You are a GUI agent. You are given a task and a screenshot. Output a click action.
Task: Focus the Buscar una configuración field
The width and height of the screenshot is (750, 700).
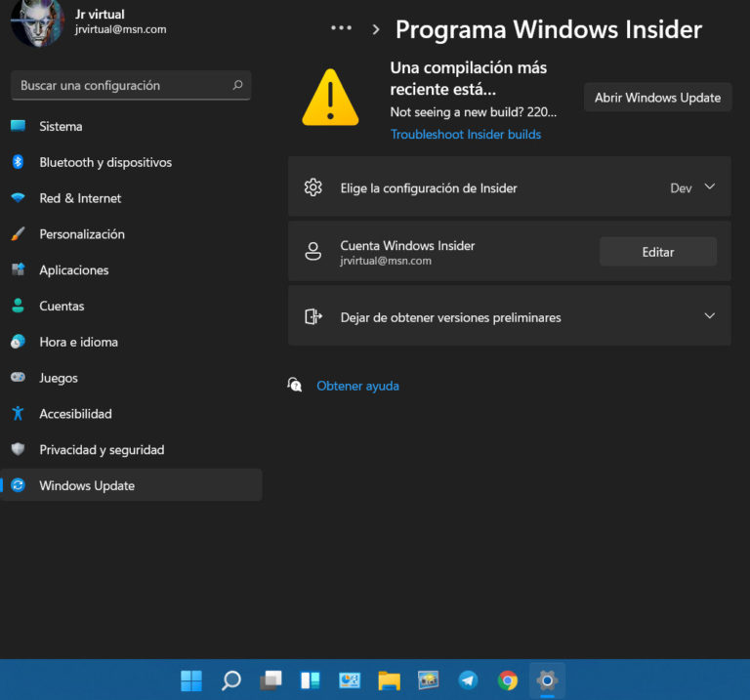131,85
